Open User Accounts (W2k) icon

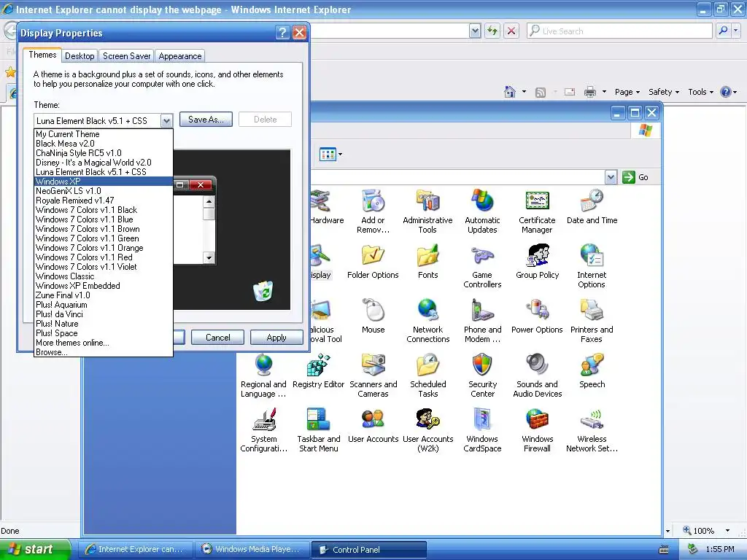427,430
